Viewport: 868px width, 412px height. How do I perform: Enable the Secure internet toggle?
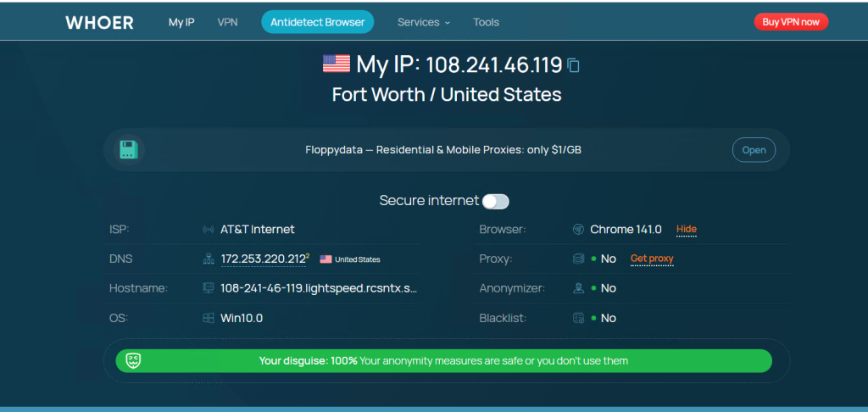(x=495, y=201)
